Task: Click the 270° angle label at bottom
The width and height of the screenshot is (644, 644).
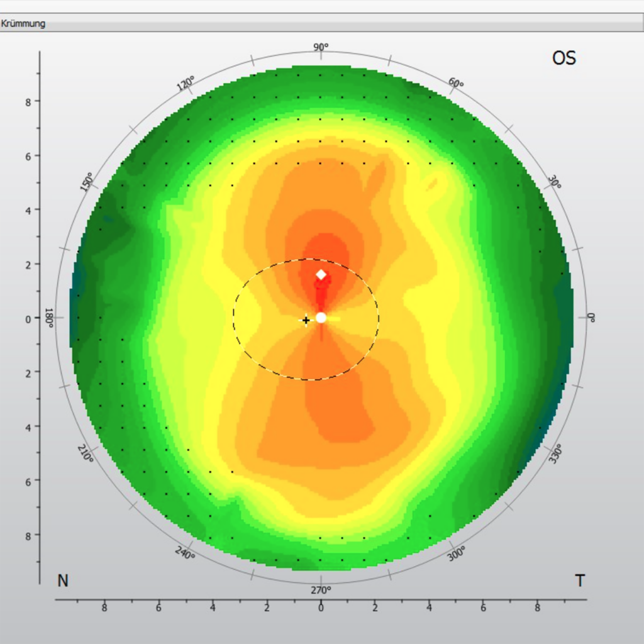Action: tap(321, 589)
